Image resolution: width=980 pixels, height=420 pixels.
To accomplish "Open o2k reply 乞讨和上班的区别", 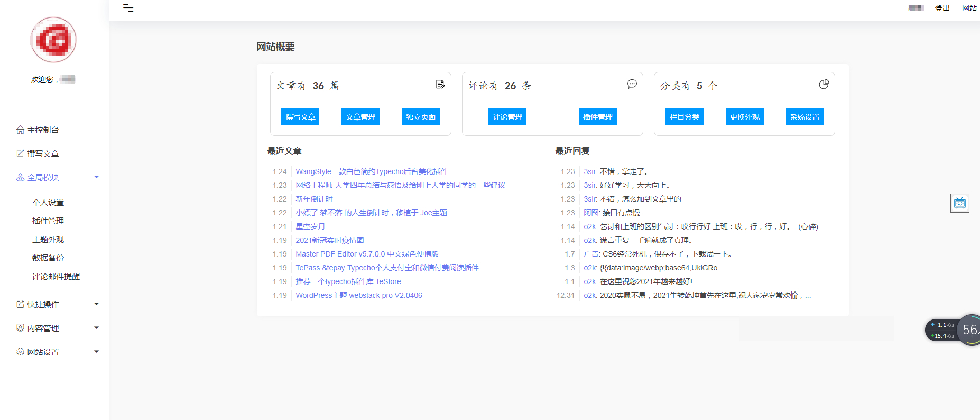I will point(701,226).
